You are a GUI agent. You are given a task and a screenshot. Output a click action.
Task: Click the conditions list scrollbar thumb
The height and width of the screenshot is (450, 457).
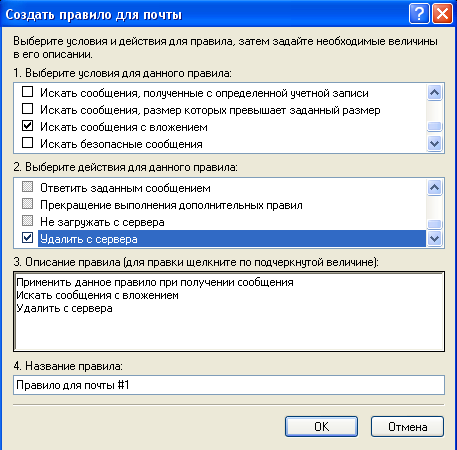pyautogui.click(x=435, y=127)
